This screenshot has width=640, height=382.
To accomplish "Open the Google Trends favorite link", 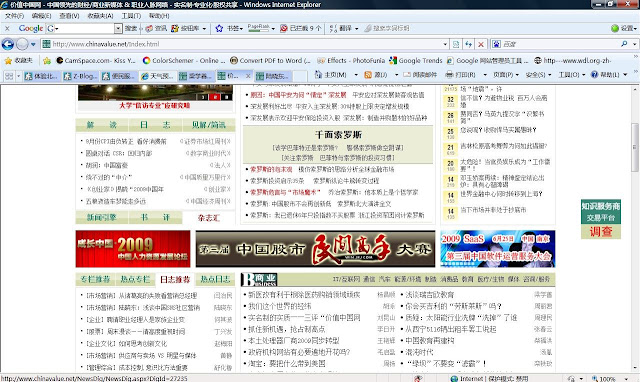I will (416, 60).
